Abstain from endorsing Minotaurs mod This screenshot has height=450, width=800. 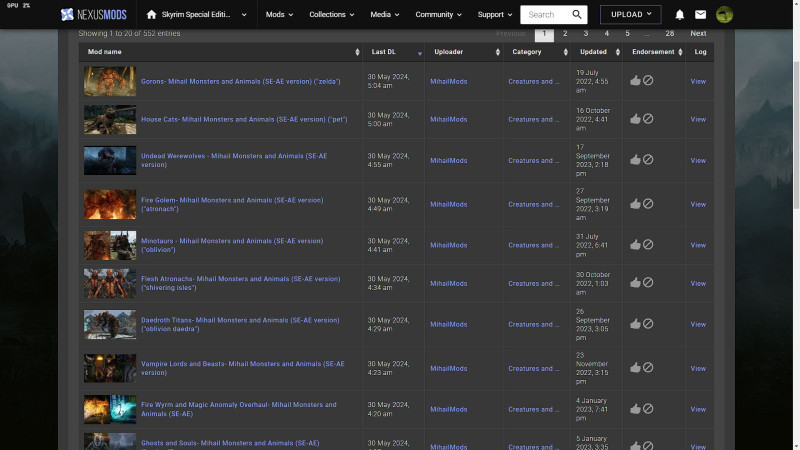coord(648,244)
